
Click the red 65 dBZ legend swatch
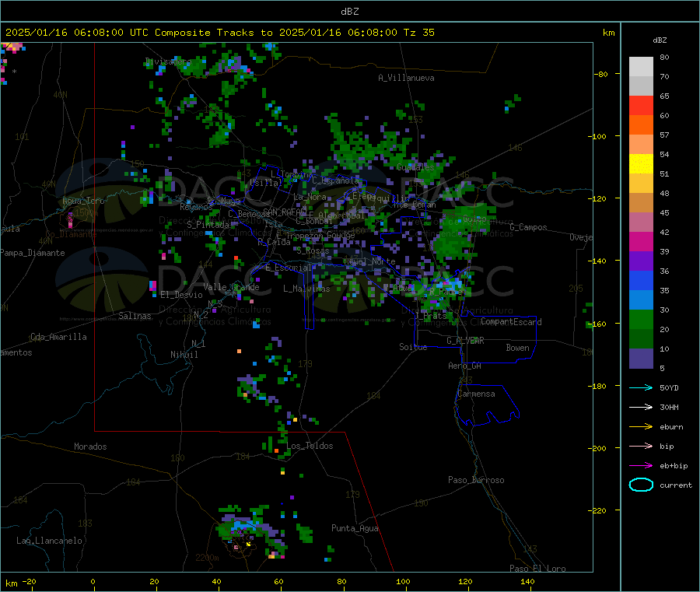click(641, 105)
